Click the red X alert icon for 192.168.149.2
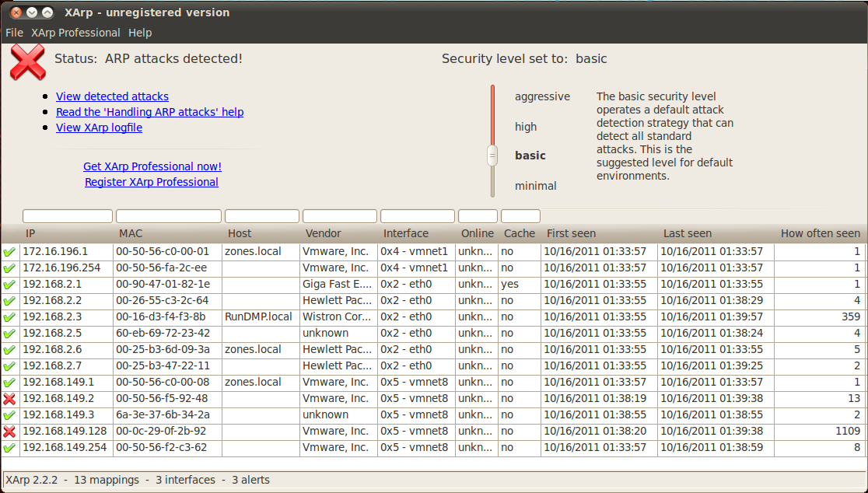The image size is (868, 493). tap(10, 398)
